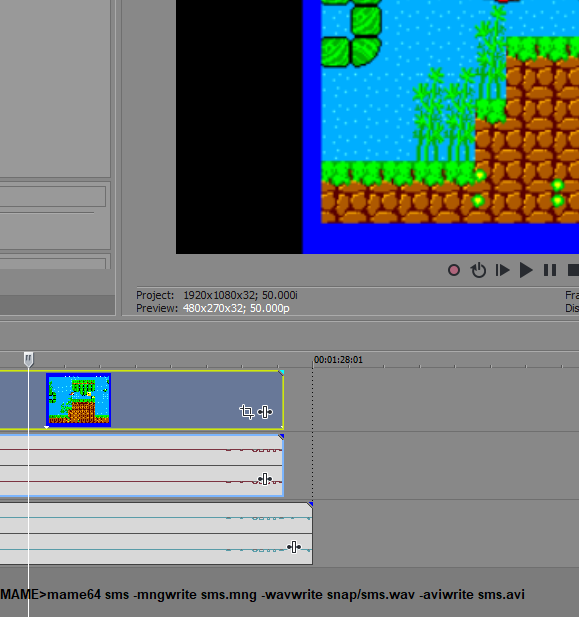
Task: Click the bottom audio clip's fade corner handle
Action: coord(310,504)
